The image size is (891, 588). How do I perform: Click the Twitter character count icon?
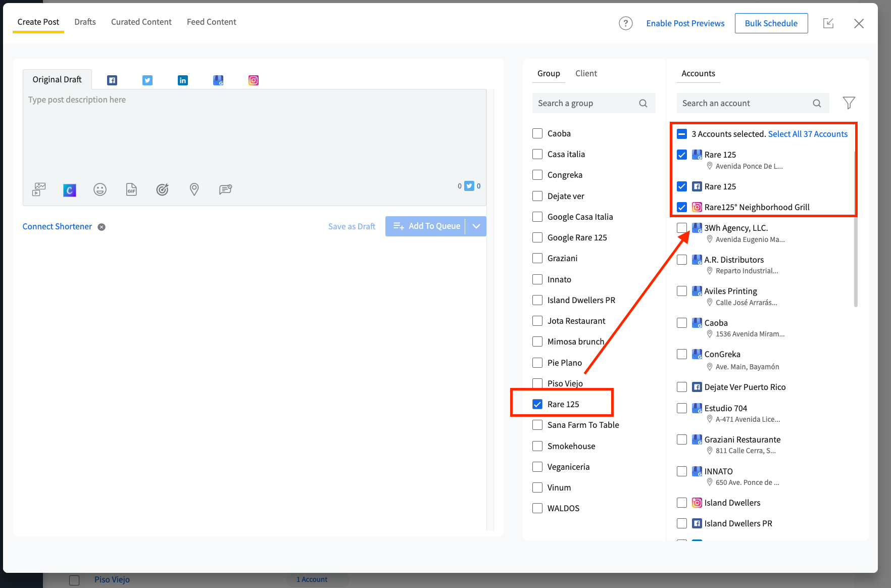[x=469, y=186]
